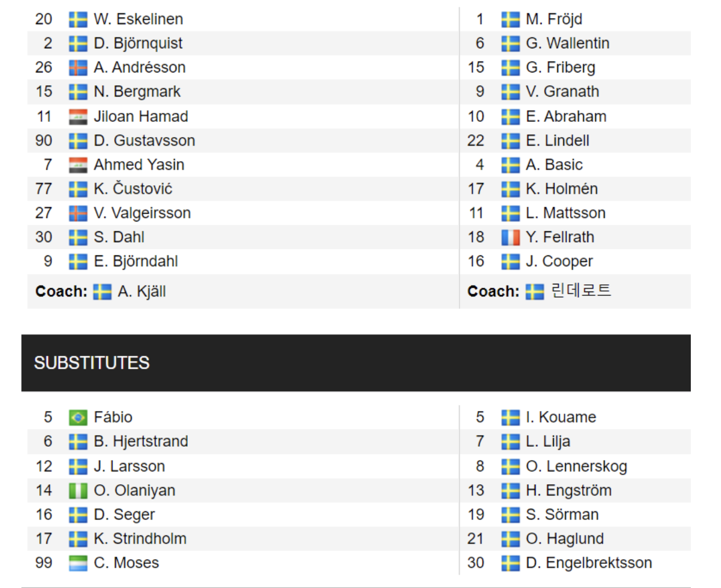Image resolution: width=721 pixels, height=588 pixels.
Task: Click coach name A. Kjäll
Action: pyautogui.click(x=142, y=292)
